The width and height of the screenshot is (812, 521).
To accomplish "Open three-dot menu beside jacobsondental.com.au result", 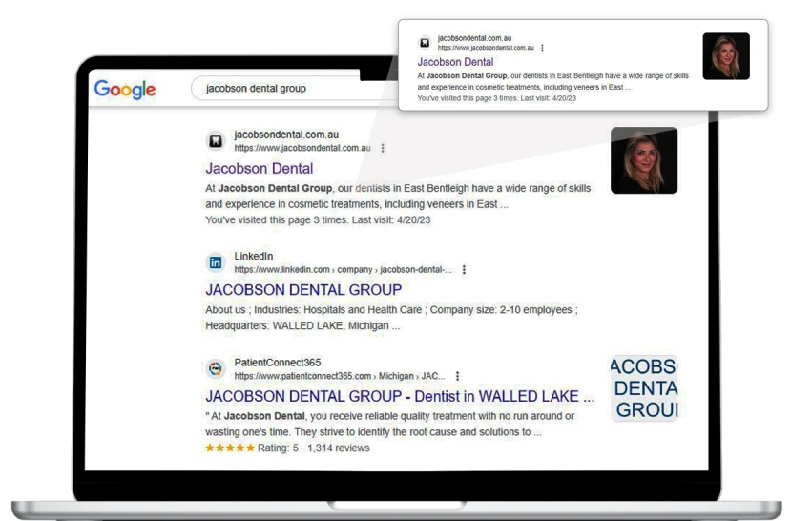I will [x=383, y=149].
